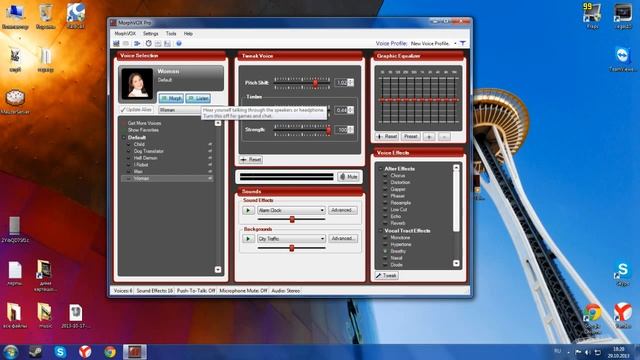Viewport: 640px width, 360px height.
Task: Open the Tools menu
Action: click(171, 33)
